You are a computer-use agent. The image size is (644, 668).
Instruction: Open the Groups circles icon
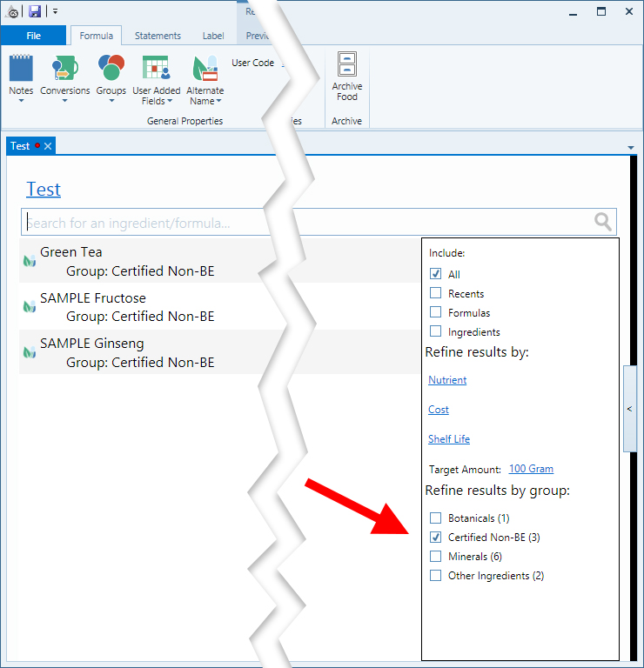(111, 69)
